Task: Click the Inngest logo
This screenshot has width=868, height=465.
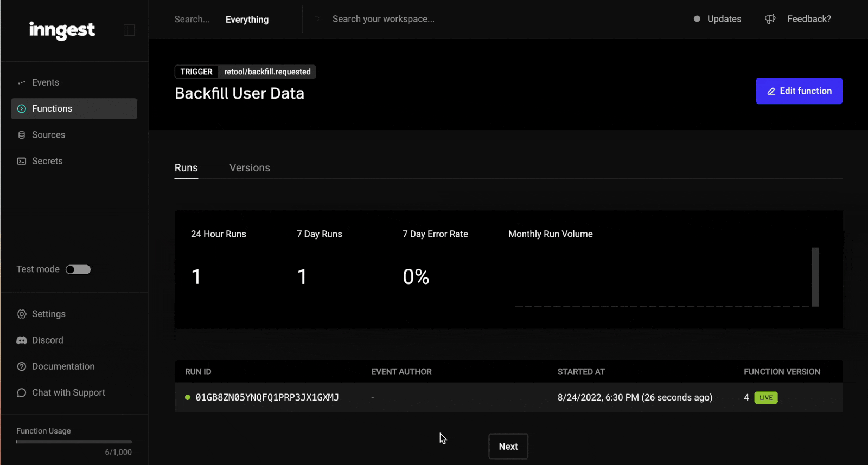Action: click(62, 30)
